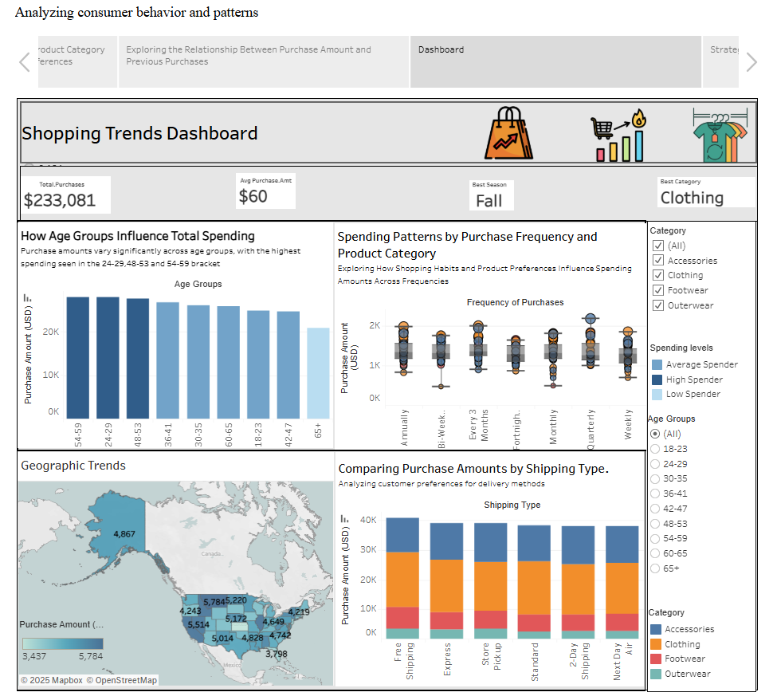Viewport: 773px width, 700px height.
Task: Click High Spender legend color swatch
Action: point(657,379)
